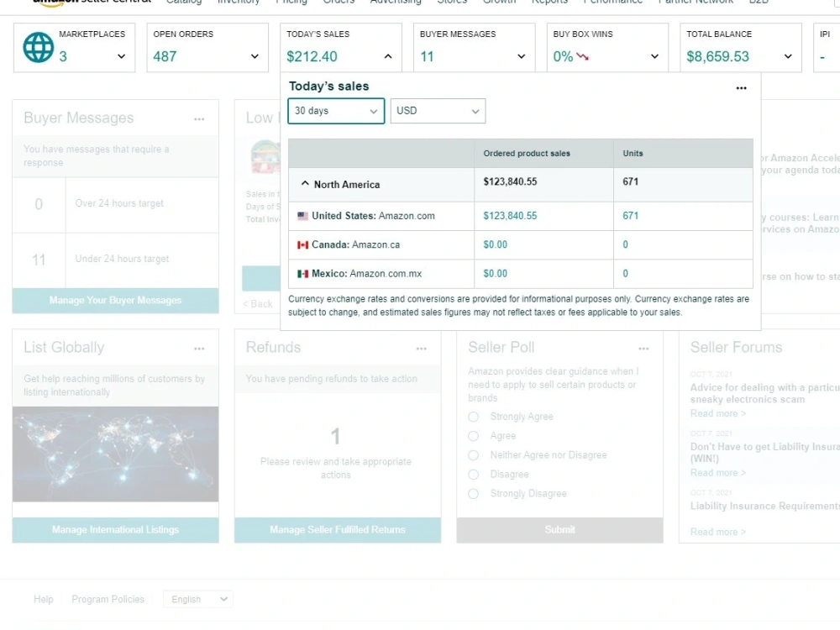
Task: Click Manage International Listings button
Action: click(x=115, y=530)
